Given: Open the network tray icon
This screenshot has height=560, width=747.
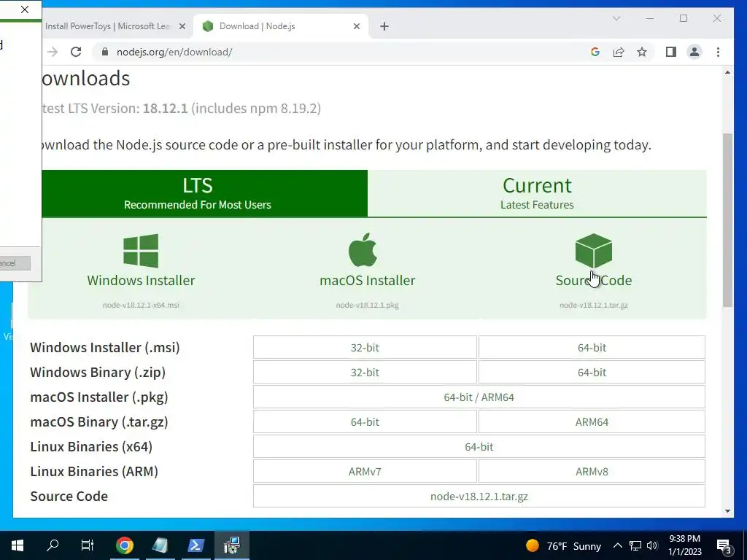Looking at the screenshot, I should (635, 545).
